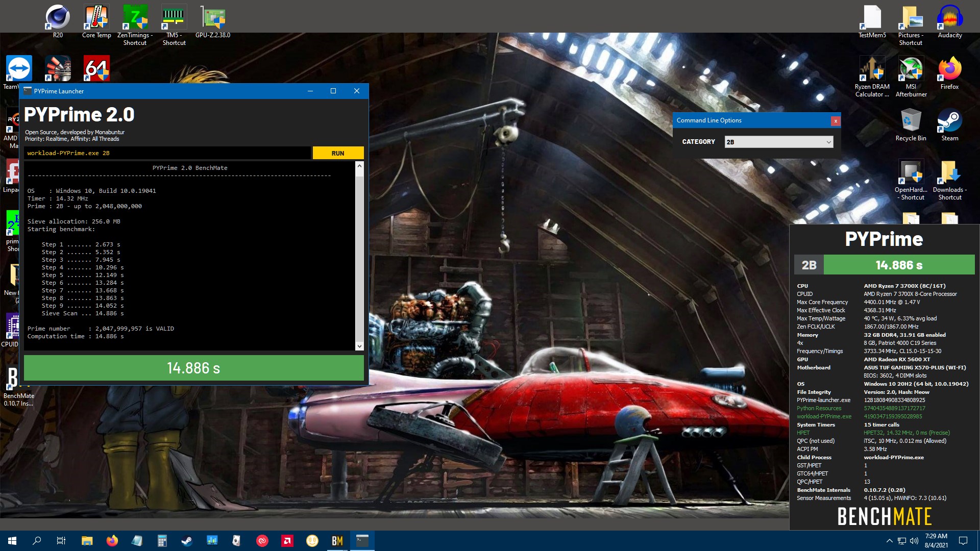Launch Steam from the desktop icon

point(950,124)
